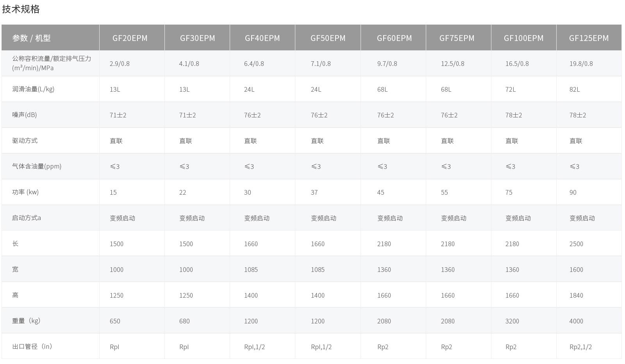
Task: Click the GF75EPM column header
Action: pyautogui.click(x=457, y=38)
